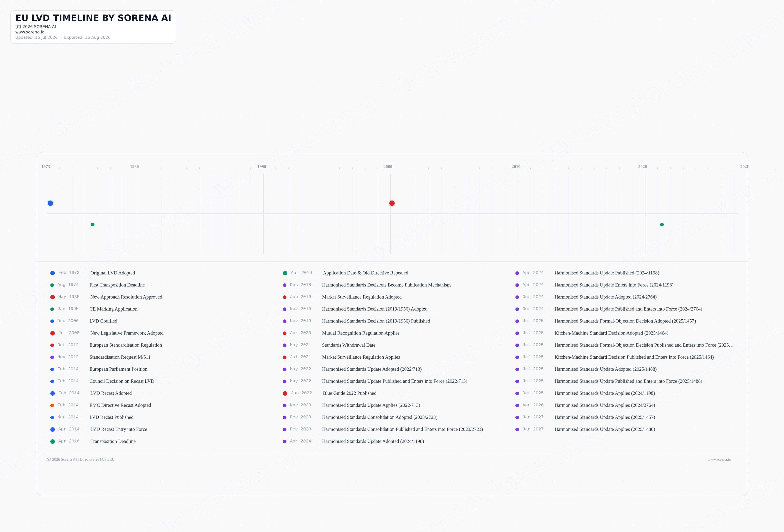Select the green timeline marker right of 2020
Screen dimensions: 784x532
662,225
